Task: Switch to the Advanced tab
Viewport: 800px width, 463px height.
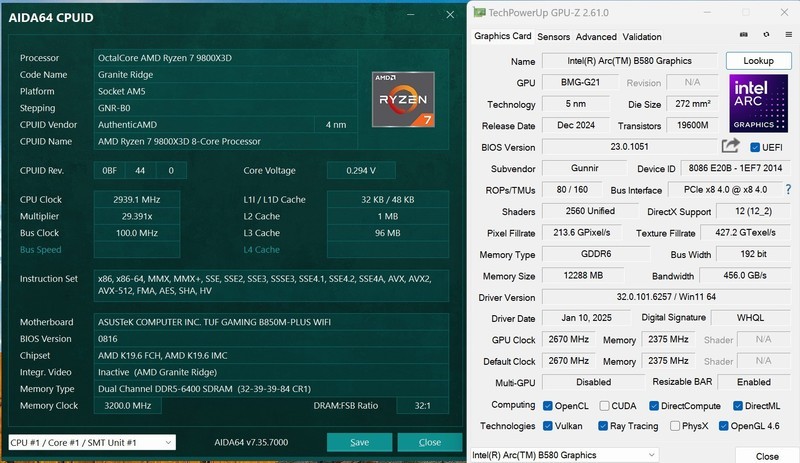Action: (x=596, y=37)
